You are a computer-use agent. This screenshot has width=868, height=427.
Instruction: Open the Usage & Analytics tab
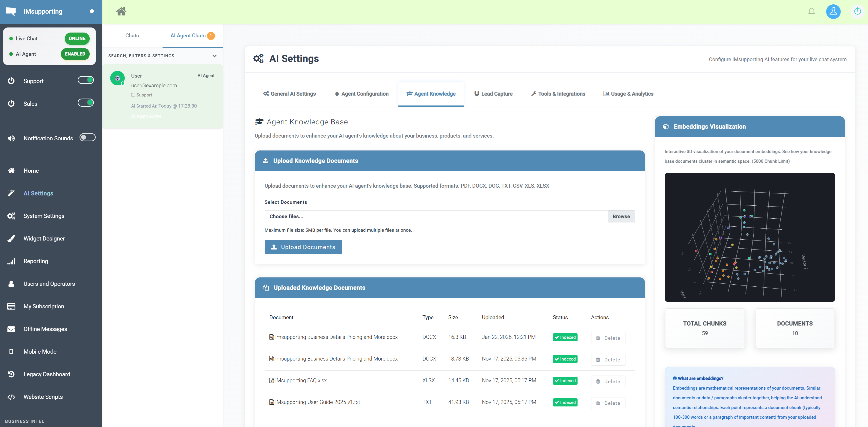(x=628, y=94)
